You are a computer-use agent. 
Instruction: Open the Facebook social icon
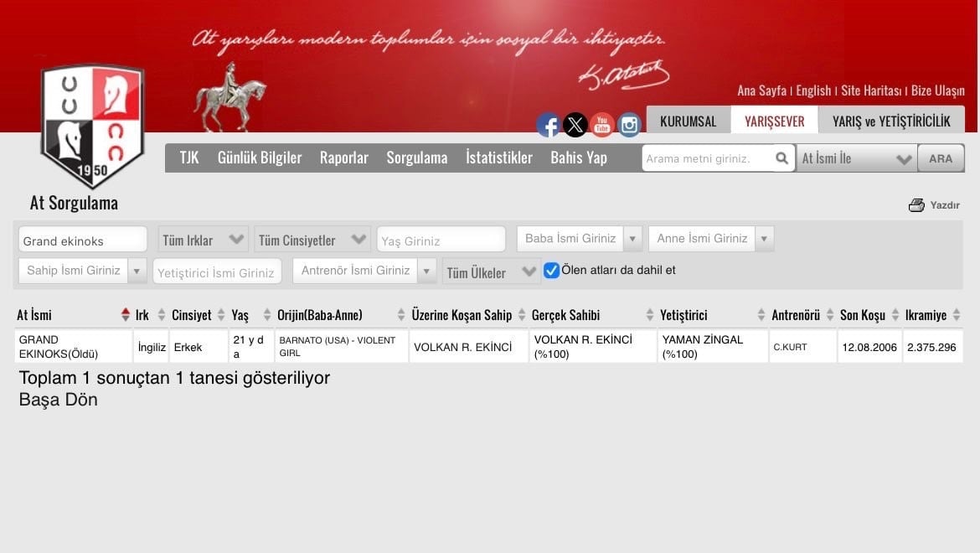pyautogui.click(x=548, y=126)
